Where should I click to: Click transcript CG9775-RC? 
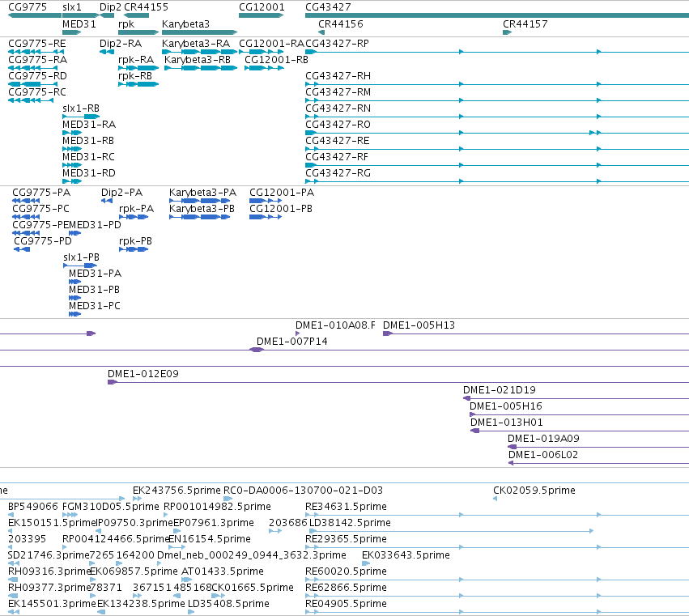coord(37,92)
